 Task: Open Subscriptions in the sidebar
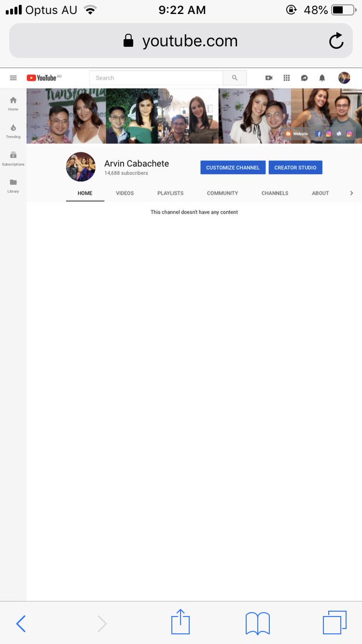pyautogui.click(x=13, y=158)
